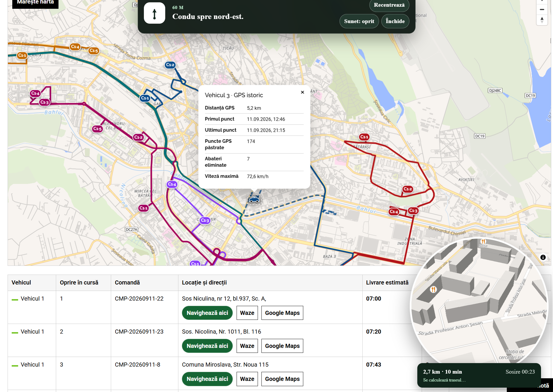The image size is (553, 392).
Task: Select blue C1-1 stop marker
Action: (x=145, y=98)
